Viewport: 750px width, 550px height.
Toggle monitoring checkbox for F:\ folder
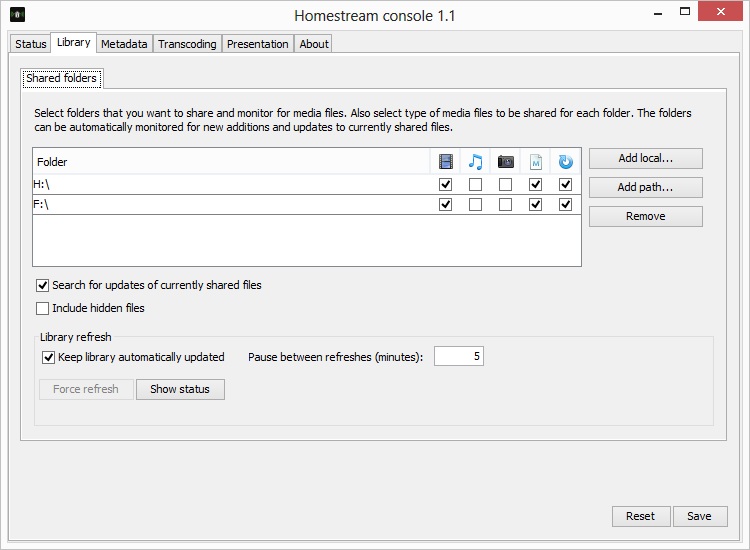(565, 205)
